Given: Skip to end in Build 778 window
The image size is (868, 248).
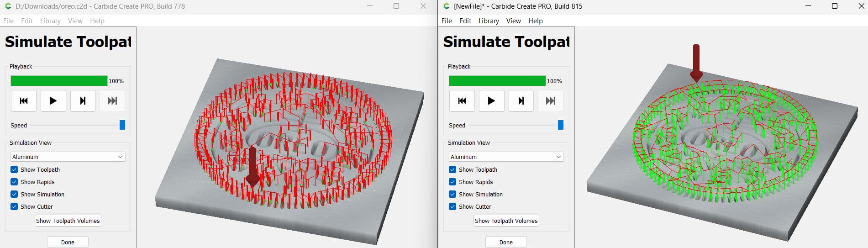Looking at the screenshot, I should coord(112,101).
